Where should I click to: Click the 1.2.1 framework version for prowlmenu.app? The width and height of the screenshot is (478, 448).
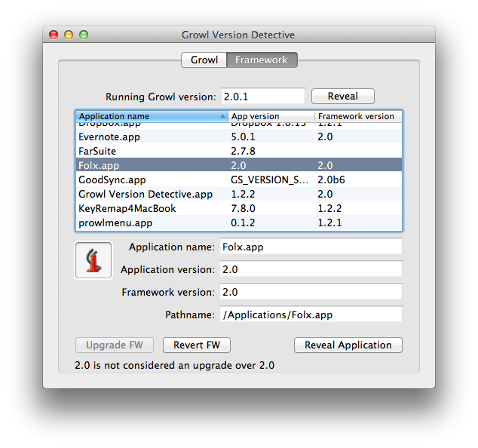[x=329, y=222]
